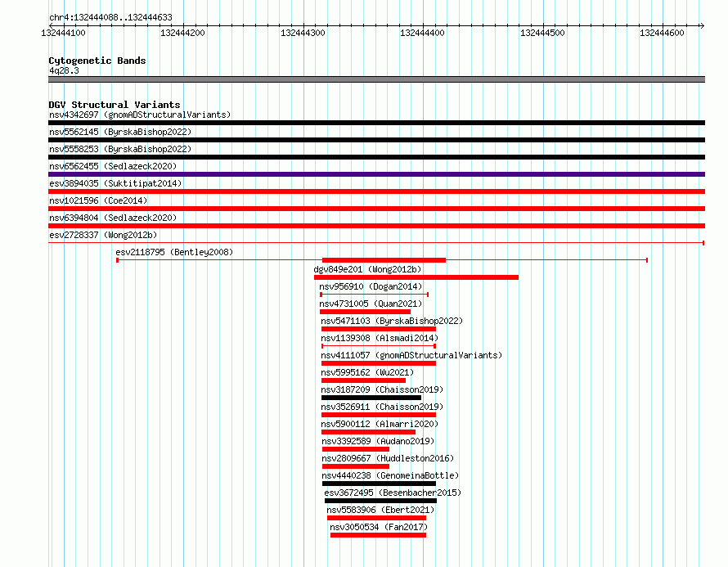Click ruler position 132444100
Image resolution: width=728 pixels, height=567 pixels.
pyautogui.click(x=63, y=33)
